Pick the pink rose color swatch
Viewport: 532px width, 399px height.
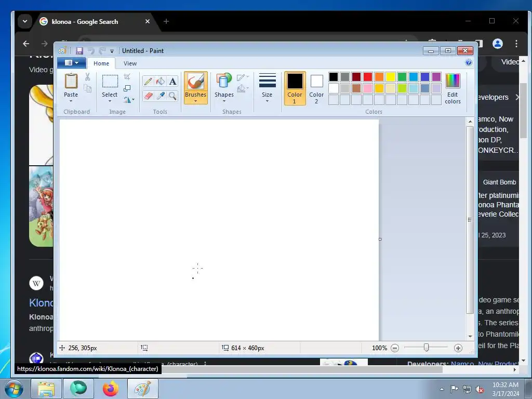click(368, 88)
